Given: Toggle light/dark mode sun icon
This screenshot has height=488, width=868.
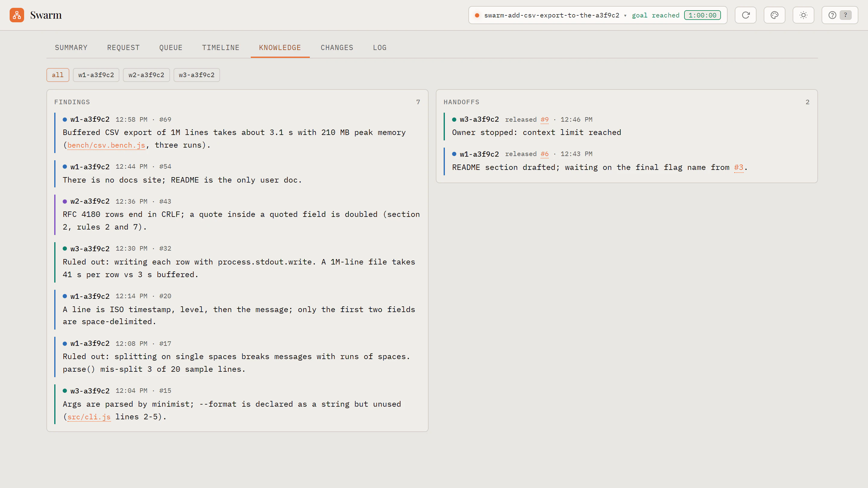Looking at the screenshot, I should pyautogui.click(x=803, y=15).
